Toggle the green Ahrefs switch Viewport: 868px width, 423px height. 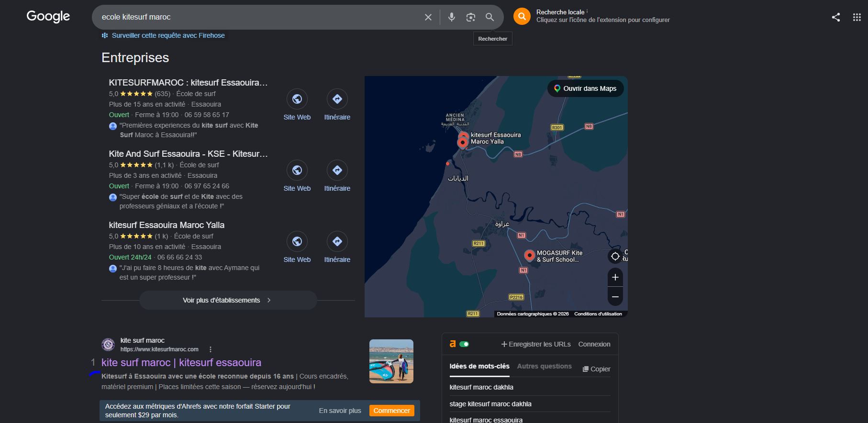[464, 344]
